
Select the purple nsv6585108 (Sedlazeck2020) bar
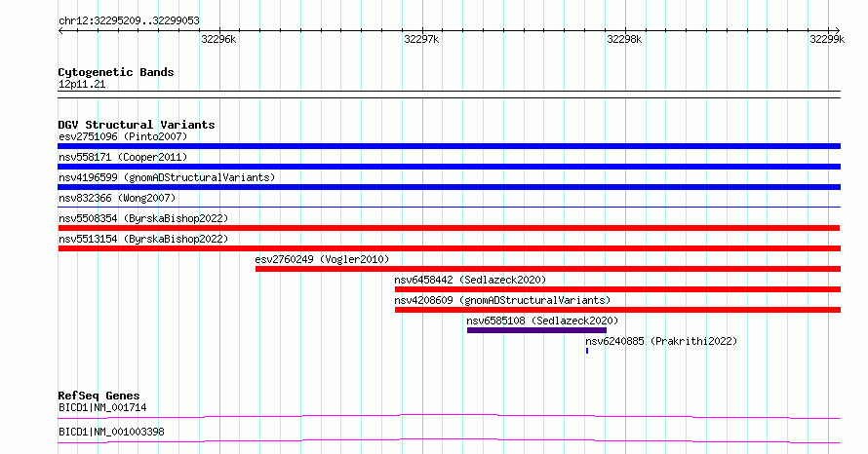[x=537, y=330]
